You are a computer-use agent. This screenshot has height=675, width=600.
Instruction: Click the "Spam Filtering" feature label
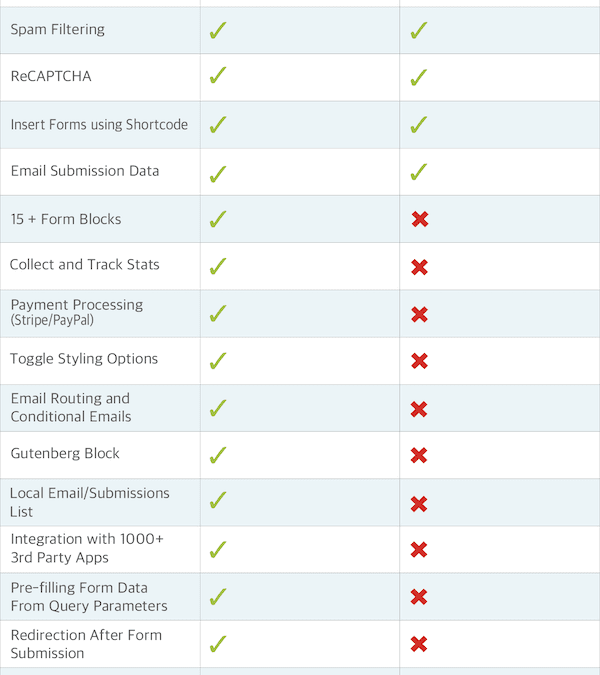58,30
